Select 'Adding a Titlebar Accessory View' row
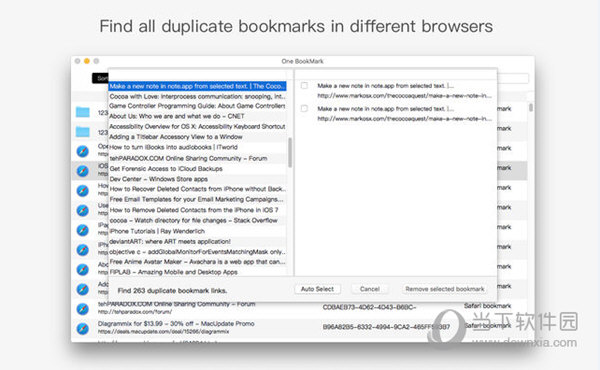 197,137
